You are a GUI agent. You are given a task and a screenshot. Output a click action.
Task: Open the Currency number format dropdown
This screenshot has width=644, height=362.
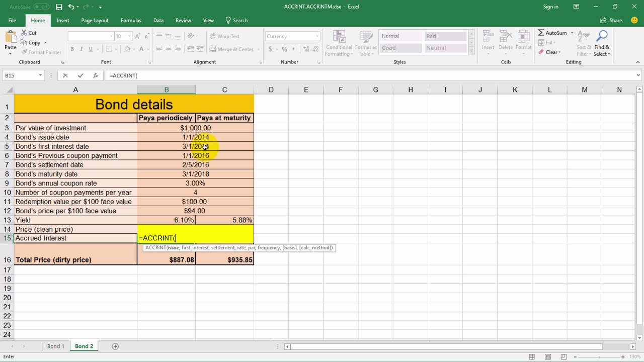(x=317, y=36)
